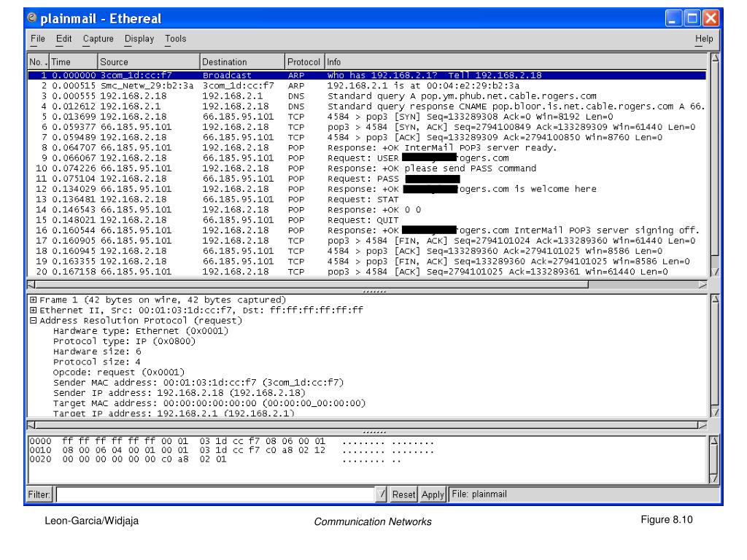Open the Tools menu
This screenshot has height=560, width=747.
point(175,39)
